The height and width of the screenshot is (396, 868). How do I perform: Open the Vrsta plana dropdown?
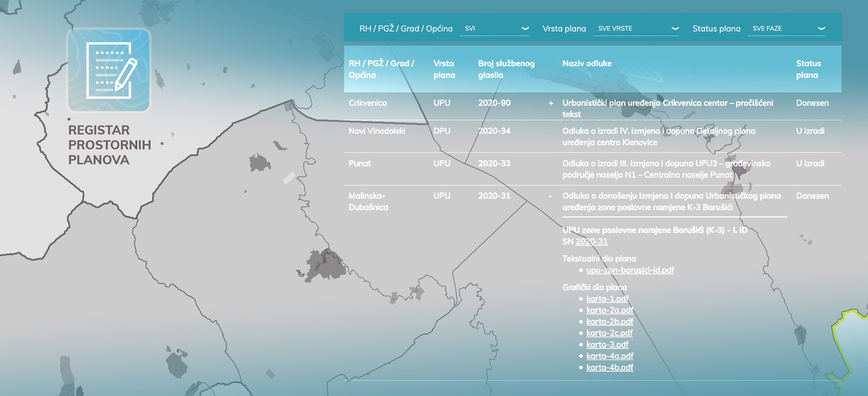[636, 29]
